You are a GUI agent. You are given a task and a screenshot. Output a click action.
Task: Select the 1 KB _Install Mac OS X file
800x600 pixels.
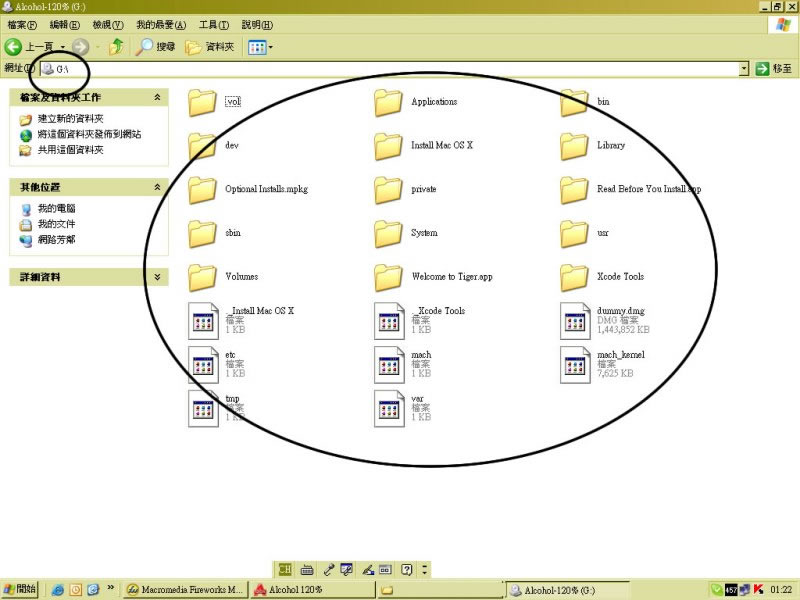coord(203,321)
